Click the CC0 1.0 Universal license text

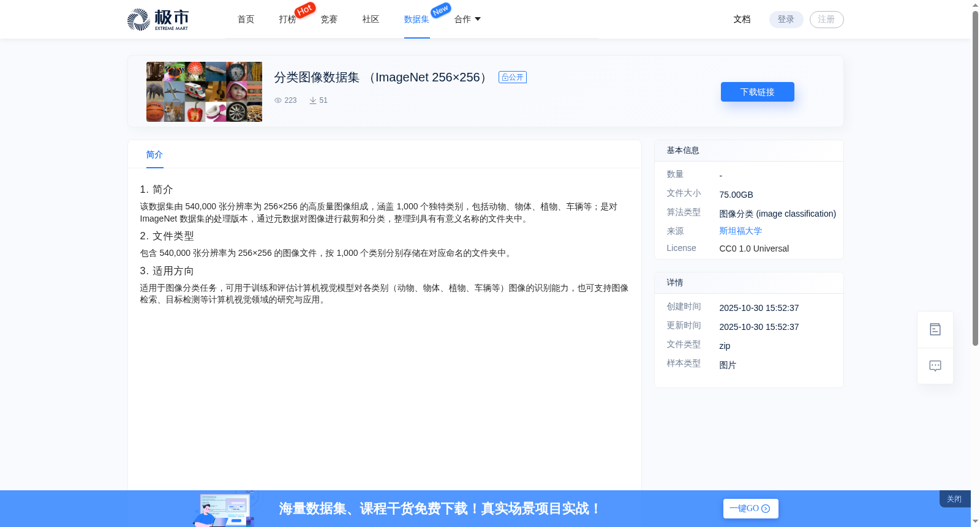754,249
